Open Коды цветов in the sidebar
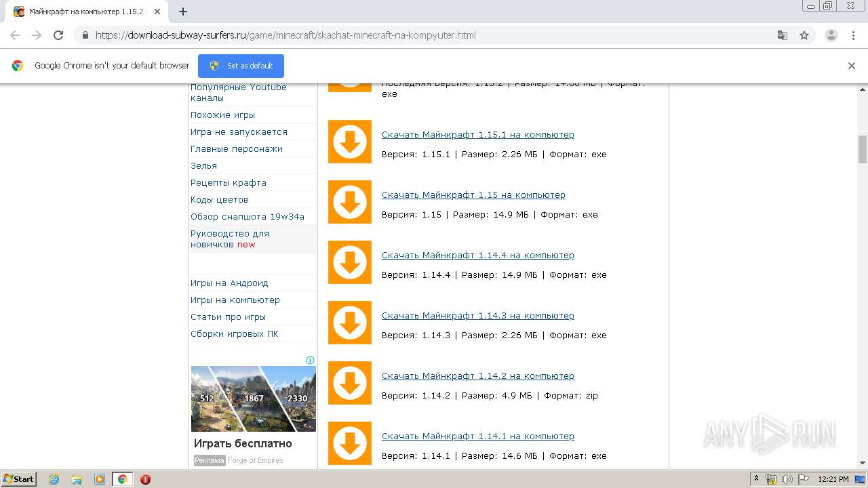 tap(220, 199)
